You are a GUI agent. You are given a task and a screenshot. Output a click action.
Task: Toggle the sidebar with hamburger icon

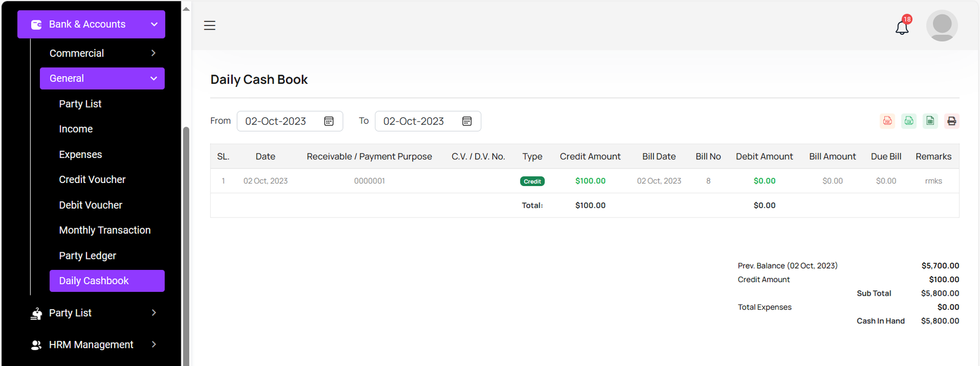pos(209,26)
